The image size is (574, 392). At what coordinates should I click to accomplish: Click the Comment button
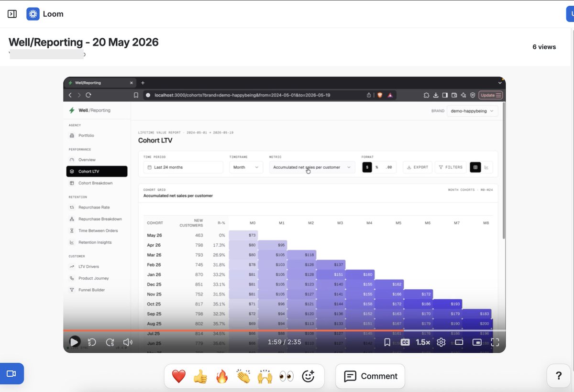[x=370, y=376]
